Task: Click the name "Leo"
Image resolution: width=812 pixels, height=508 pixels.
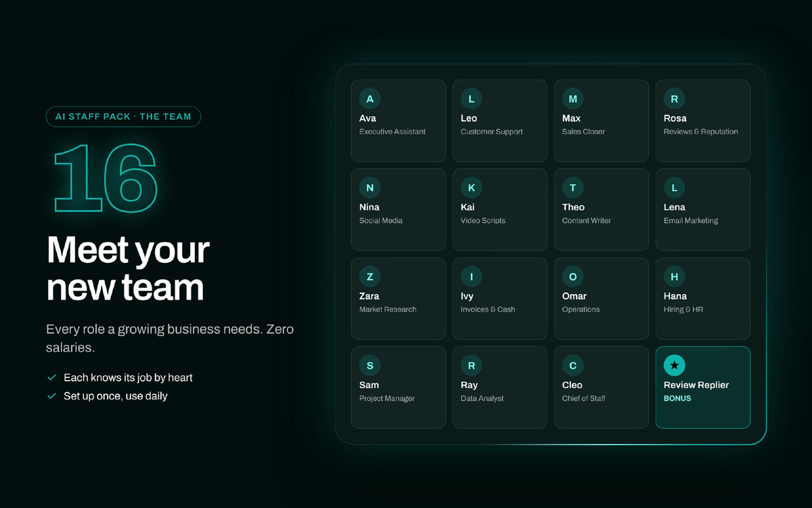Action: pyautogui.click(x=469, y=119)
